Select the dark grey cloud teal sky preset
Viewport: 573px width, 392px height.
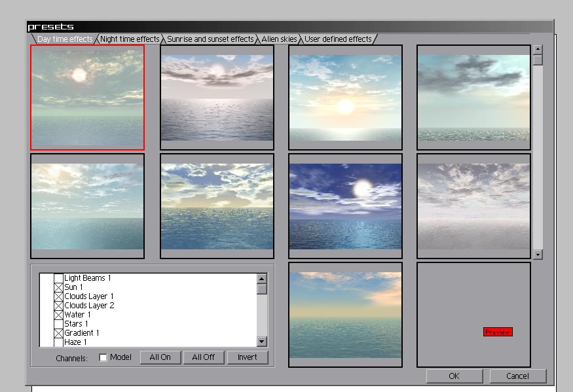click(x=473, y=98)
